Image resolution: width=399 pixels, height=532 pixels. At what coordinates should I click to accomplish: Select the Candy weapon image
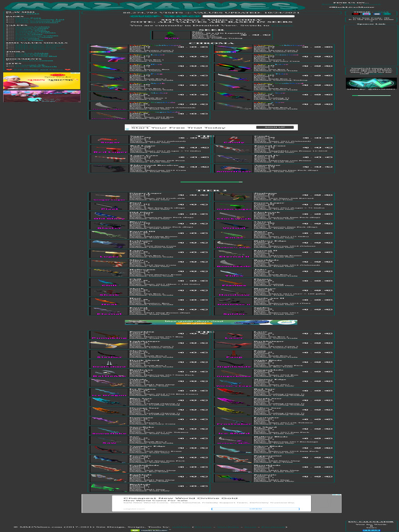click(234, 139)
